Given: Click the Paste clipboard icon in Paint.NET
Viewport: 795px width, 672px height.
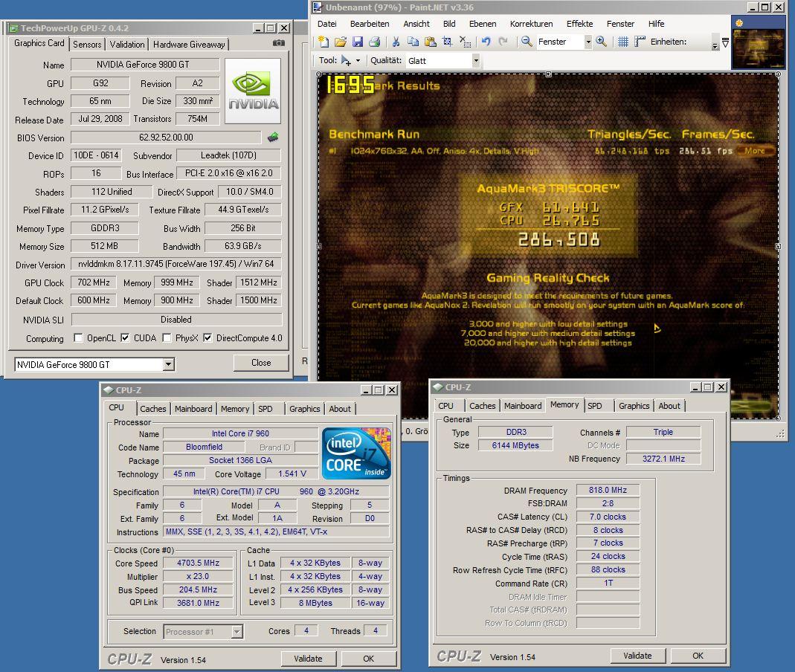Looking at the screenshot, I should point(430,42).
